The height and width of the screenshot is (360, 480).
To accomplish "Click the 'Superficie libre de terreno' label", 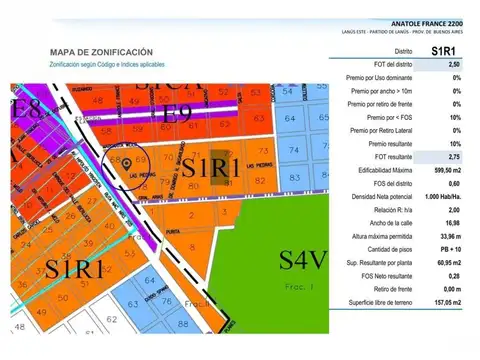I will [380, 302].
